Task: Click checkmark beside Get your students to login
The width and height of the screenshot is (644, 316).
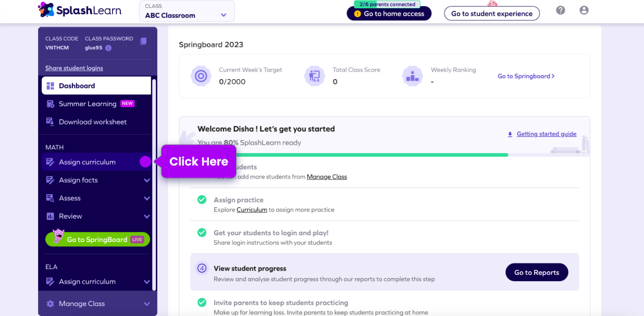Action: [202, 233]
